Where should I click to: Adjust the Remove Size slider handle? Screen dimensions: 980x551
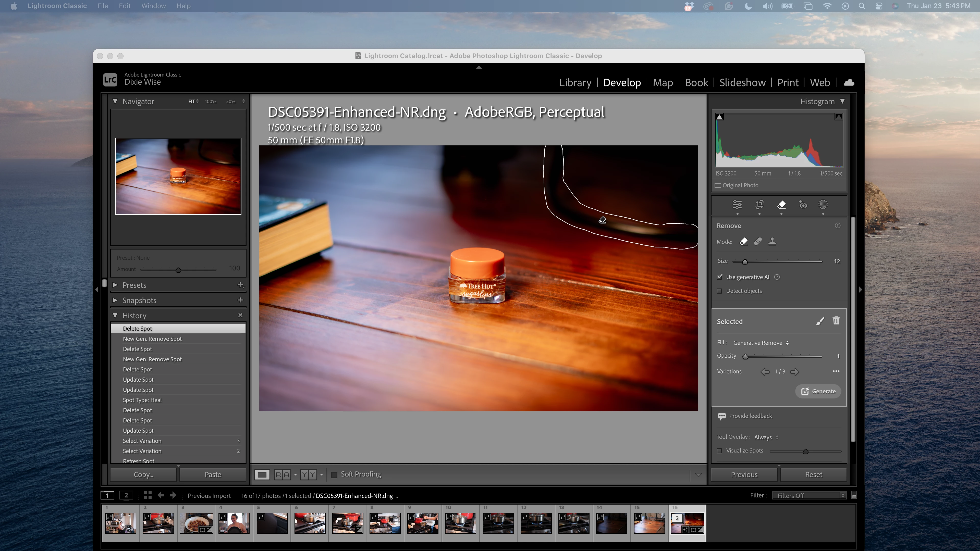point(745,262)
